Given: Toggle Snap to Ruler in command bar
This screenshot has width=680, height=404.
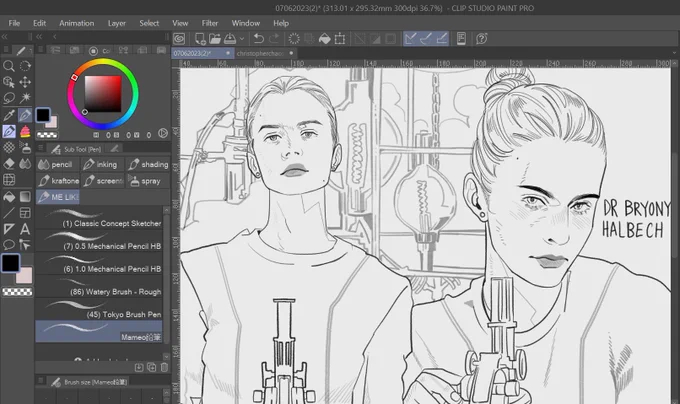Looking at the screenshot, I should [410, 39].
